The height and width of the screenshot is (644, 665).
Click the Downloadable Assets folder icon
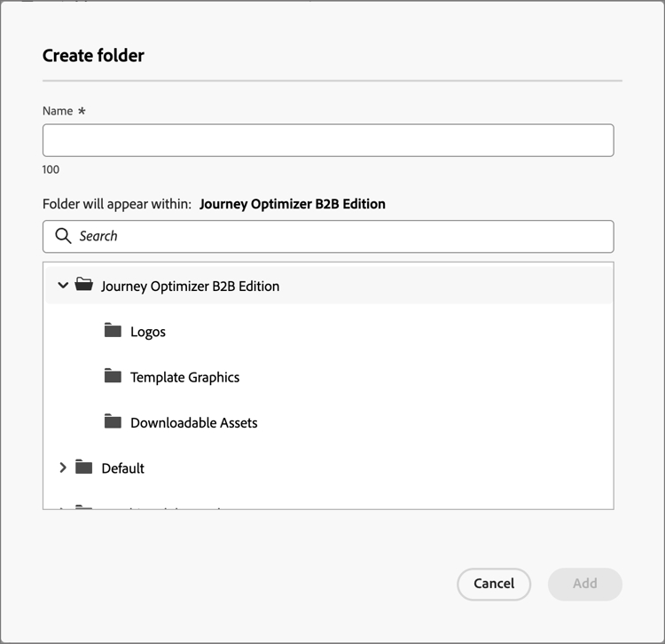113,421
